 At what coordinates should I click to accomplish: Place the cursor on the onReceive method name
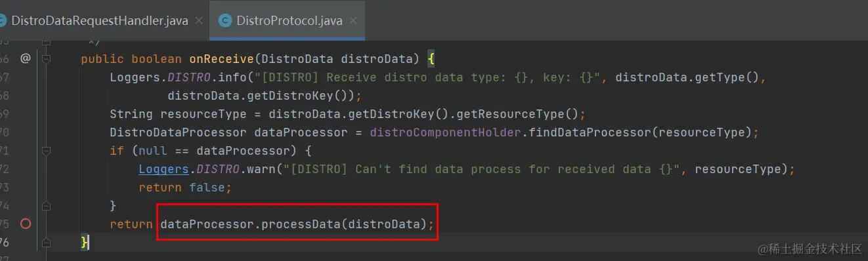[222, 59]
